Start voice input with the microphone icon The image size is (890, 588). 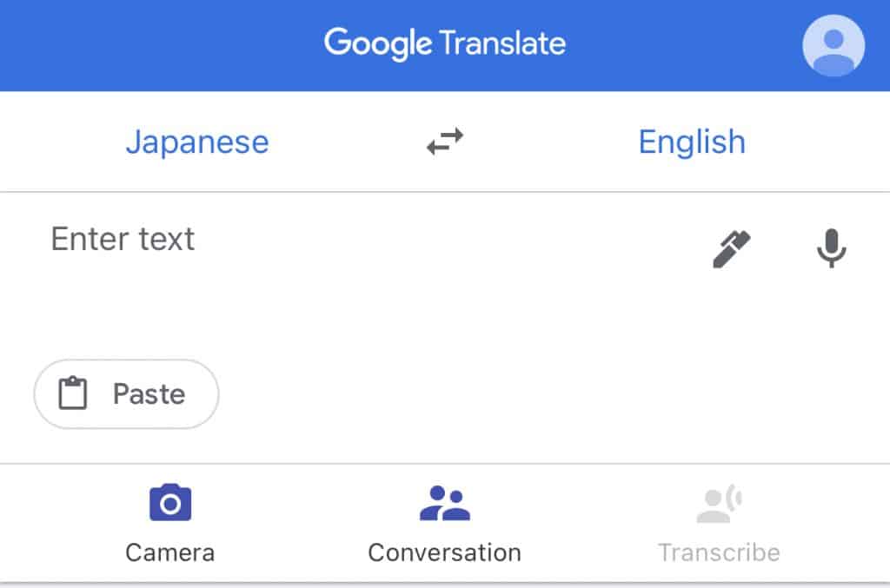point(831,248)
